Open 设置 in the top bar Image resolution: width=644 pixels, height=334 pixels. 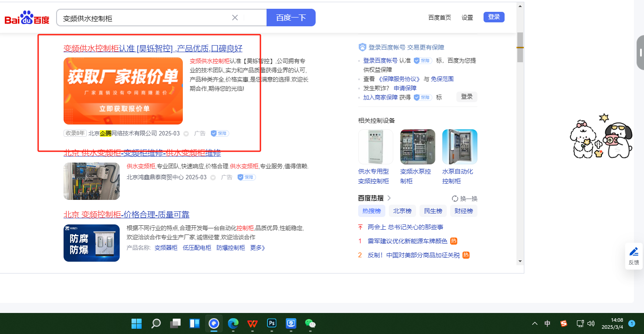coord(467,18)
